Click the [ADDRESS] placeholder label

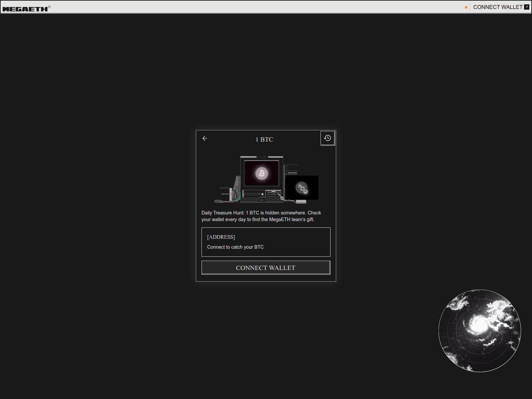pyautogui.click(x=221, y=237)
